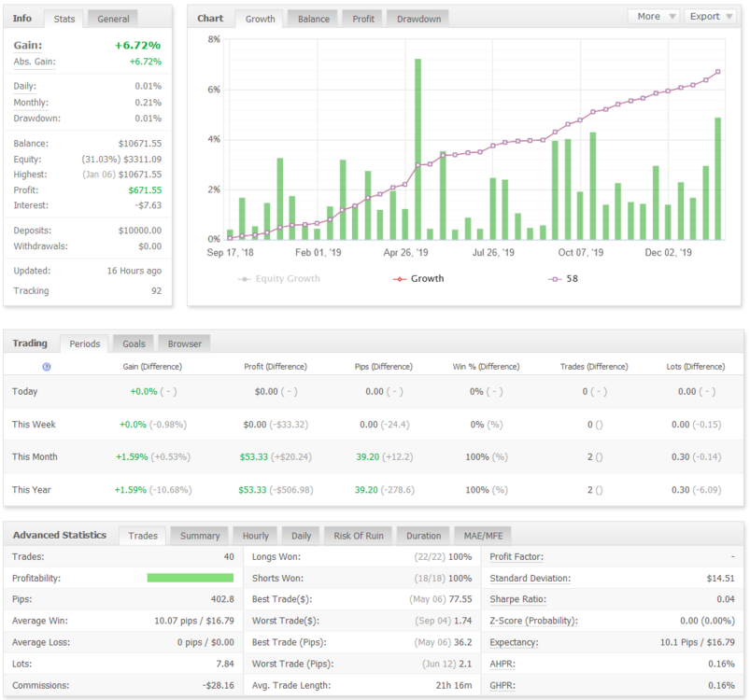This screenshot has width=750, height=700.
Task: Open the Risk Of Ruin tab
Action: tap(359, 536)
